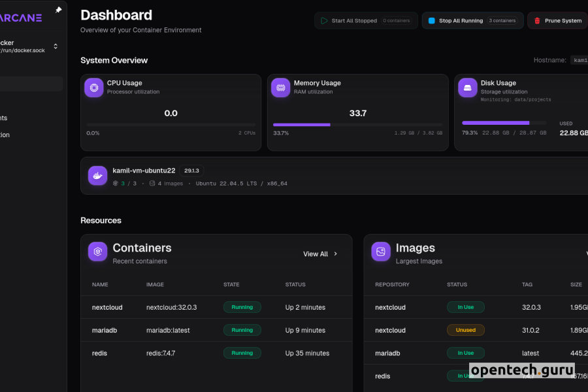This screenshot has height=392, width=588.
Task: Click the Disk Usage drive icon
Action: [x=468, y=88]
